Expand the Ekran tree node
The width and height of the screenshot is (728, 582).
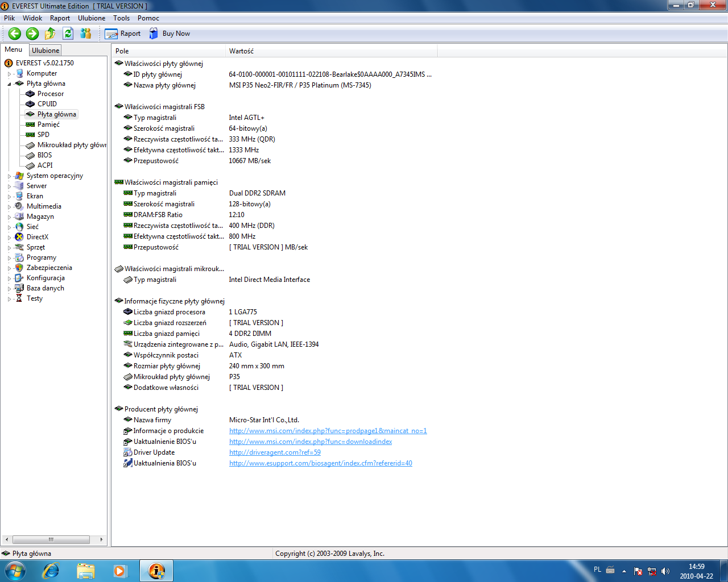[x=9, y=197]
